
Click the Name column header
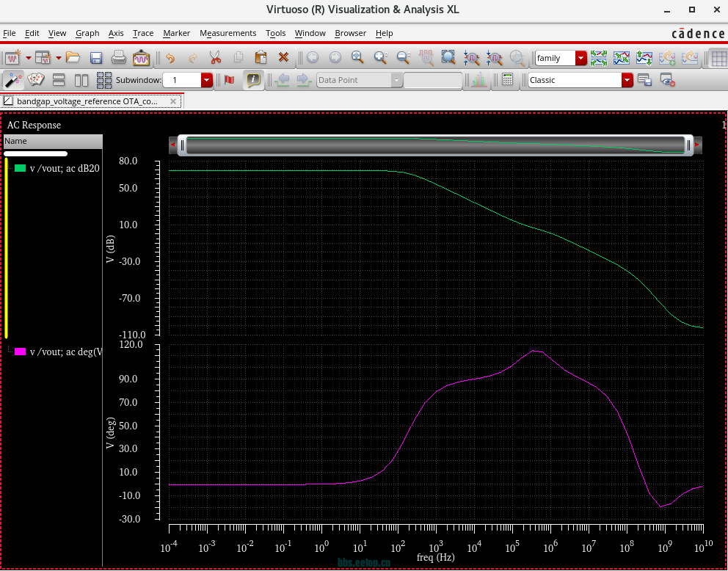point(53,141)
